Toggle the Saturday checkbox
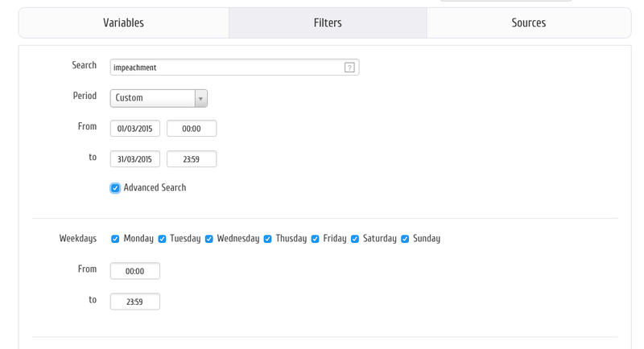This screenshot has height=349, width=644. [x=355, y=239]
